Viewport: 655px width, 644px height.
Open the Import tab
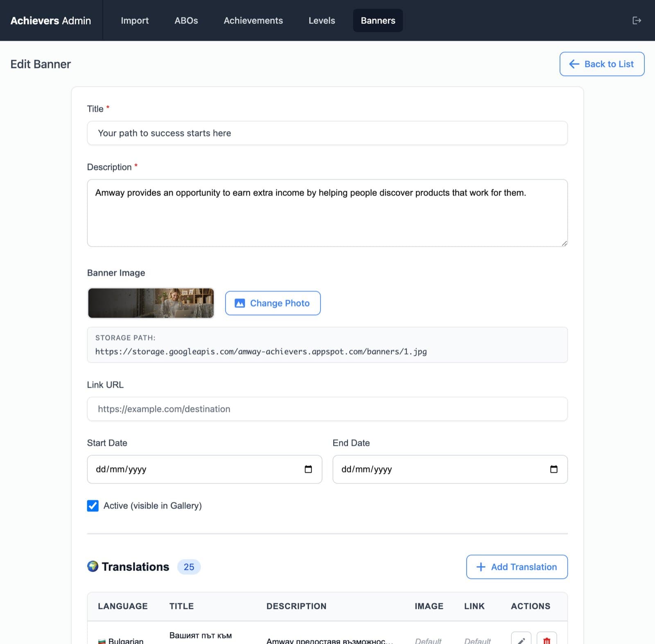135,20
